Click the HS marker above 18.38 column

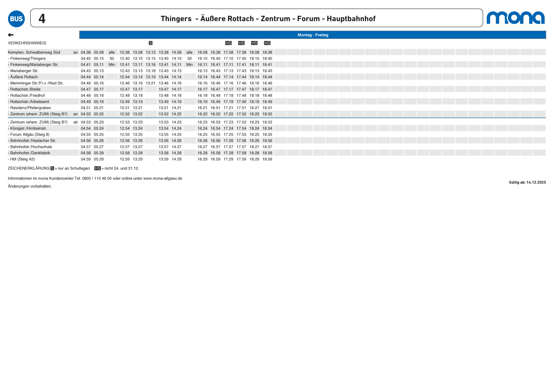point(267,43)
